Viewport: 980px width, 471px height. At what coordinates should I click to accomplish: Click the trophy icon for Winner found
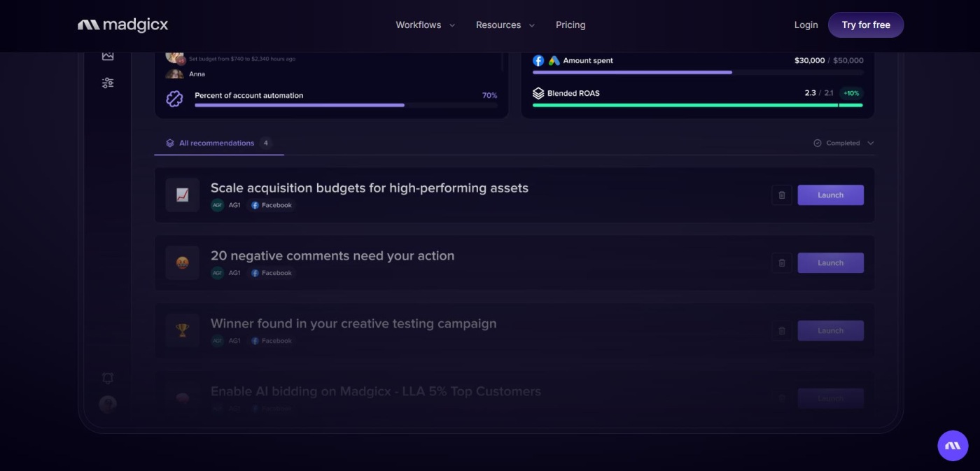(183, 331)
